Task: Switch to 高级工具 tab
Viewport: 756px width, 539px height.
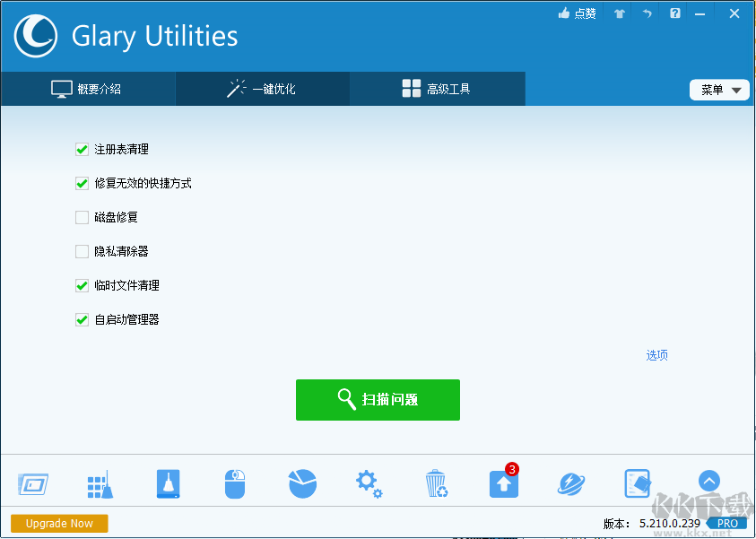Action: point(438,89)
